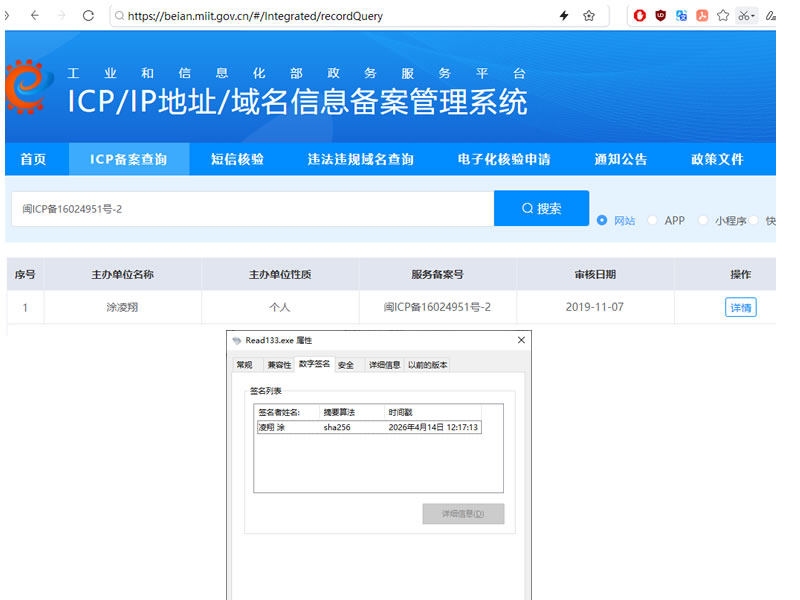Click the browser back arrow
The image size is (800, 600).
click(35, 16)
